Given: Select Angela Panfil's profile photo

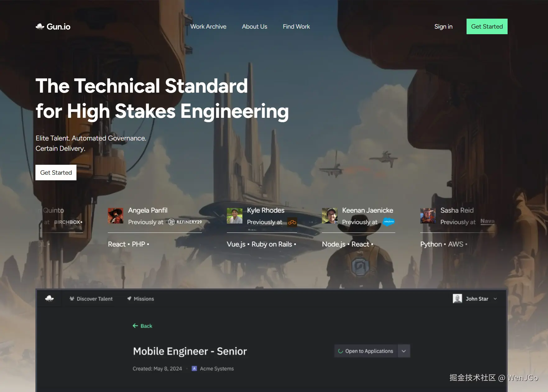Looking at the screenshot, I should point(116,216).
